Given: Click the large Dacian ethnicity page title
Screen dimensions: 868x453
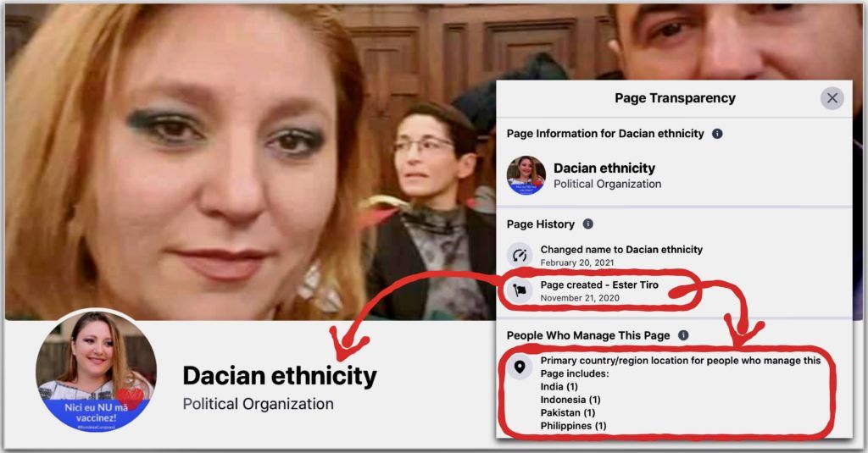Looking at the screenshot, I should click(280, 376).
